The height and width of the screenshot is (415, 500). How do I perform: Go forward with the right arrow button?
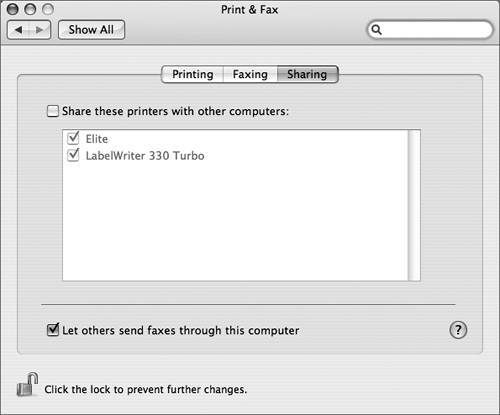pyautogui.click(x=40, y=30)
